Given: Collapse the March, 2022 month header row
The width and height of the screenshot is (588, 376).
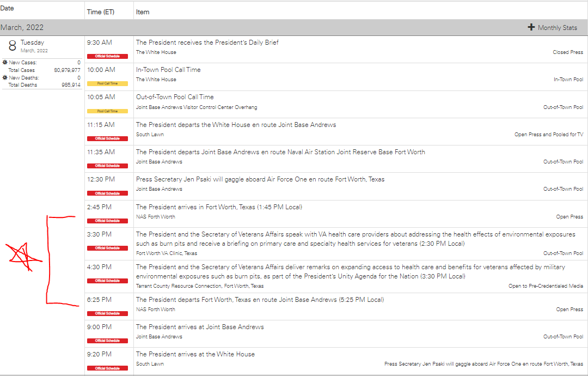Looking at the screenshot, I should (22, 27).
